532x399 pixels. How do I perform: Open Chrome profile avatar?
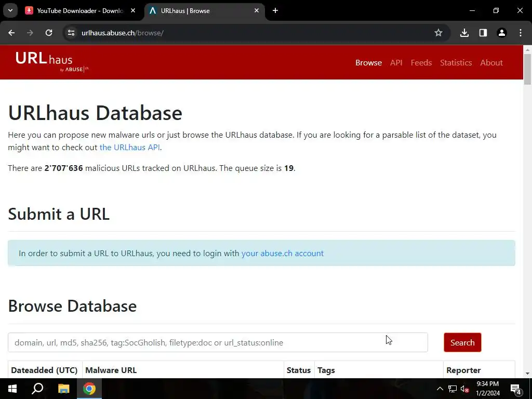[x=502, y=33]
